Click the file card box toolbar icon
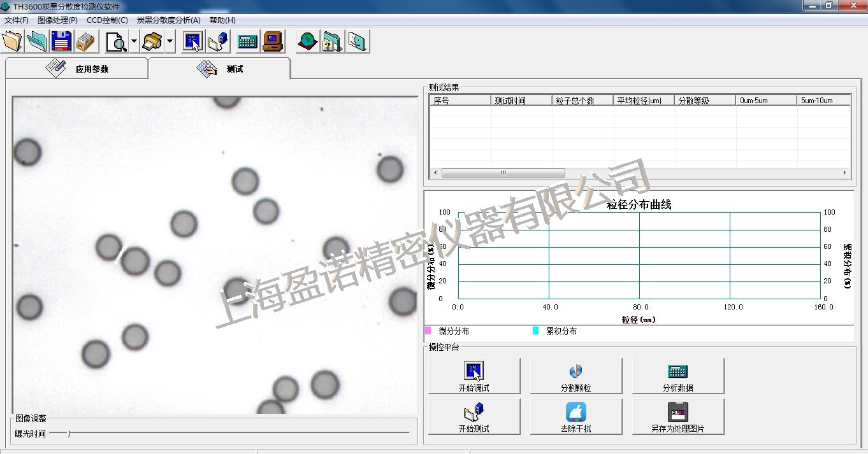Image resolution: width=868 pixels, height=454 pixels. [85, 42]
